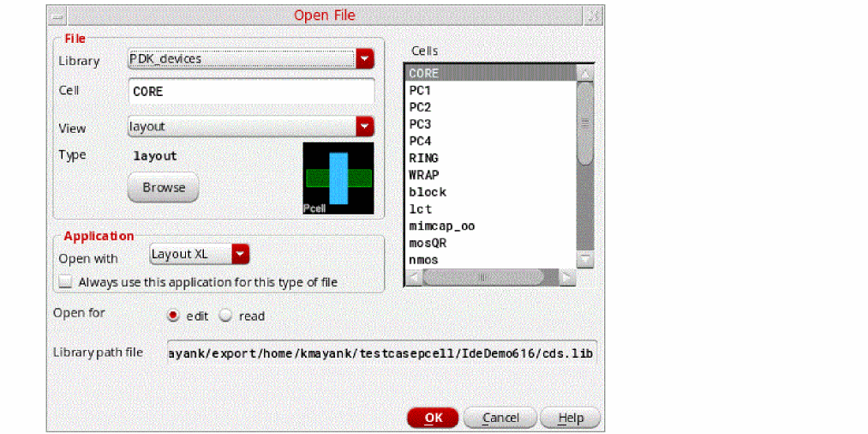868x434 pixels.
Task: Click the Cells list scroll up arrow
Action: 584,73
